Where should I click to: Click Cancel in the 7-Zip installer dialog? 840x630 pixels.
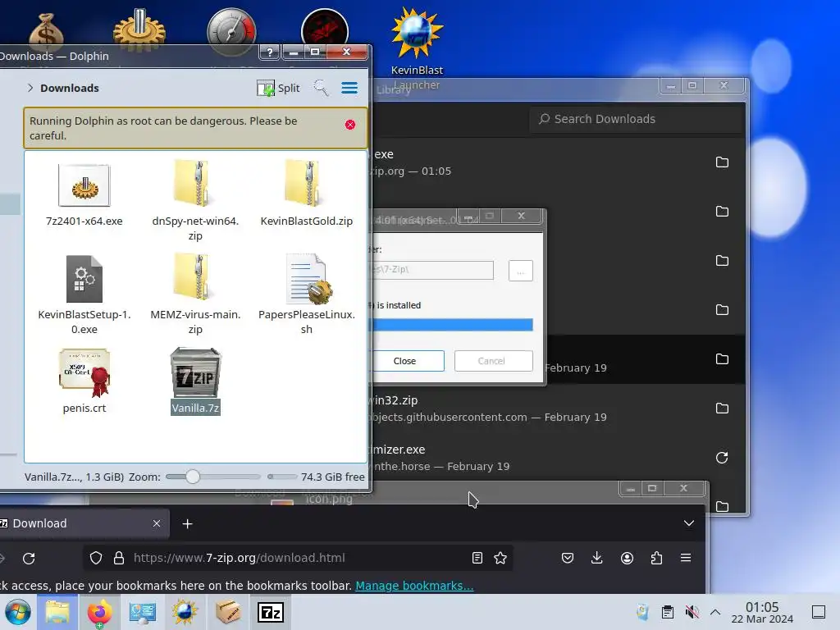click(x=493, y=361)
